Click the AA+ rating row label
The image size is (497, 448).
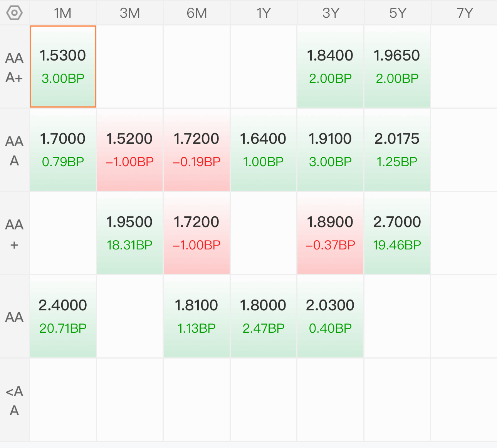15,234
